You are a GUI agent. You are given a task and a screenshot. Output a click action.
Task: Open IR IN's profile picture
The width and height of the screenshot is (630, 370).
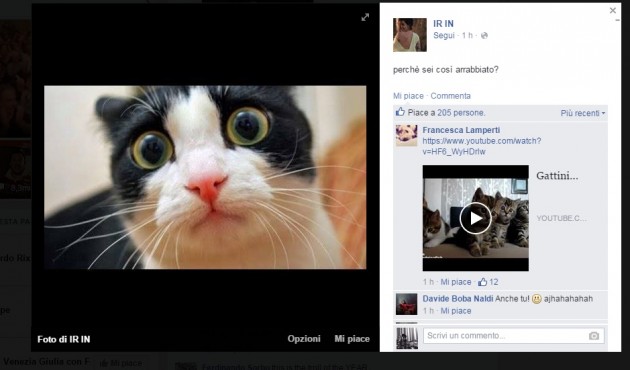click(x=410, y=35)
